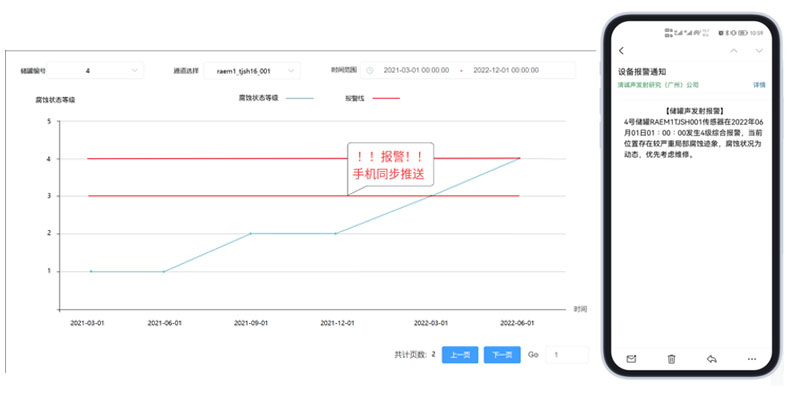This screenshot has width=790, height=395.
Task: Open the three-dots more options icon
Action: (752, 359)
